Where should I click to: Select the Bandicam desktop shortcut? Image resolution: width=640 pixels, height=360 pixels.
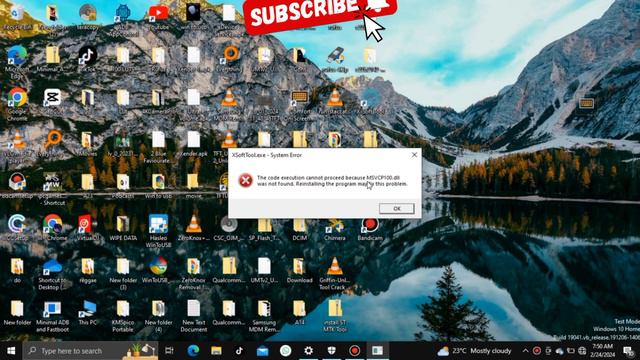pyautogui.click(x=370, y=228)
